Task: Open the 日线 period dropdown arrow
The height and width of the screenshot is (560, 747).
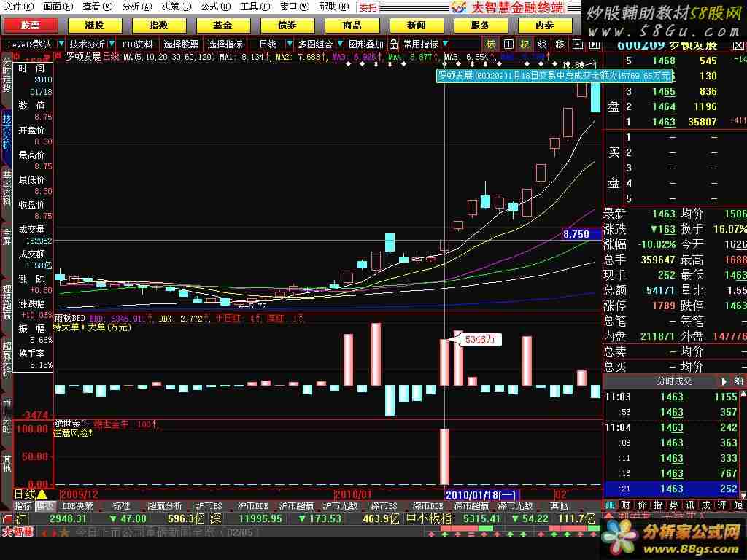Action: coord(289,44)
